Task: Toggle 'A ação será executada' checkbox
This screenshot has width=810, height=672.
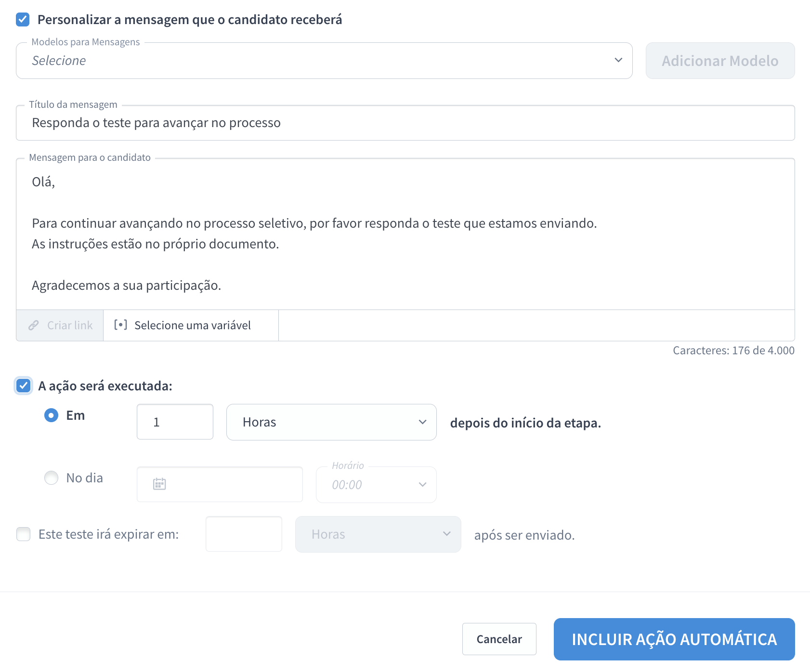Action: pos(23,386)
